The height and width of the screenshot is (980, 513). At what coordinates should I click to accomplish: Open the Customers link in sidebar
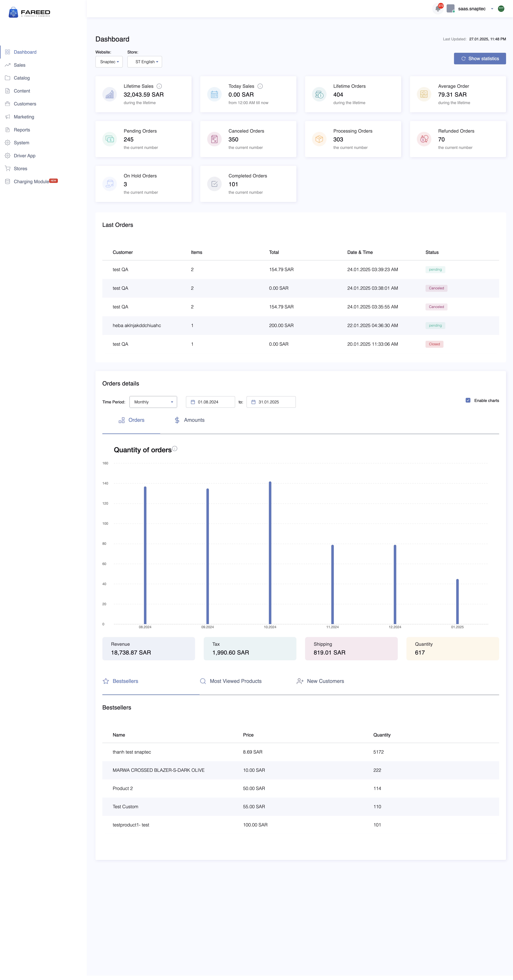(x=25, y=104)
